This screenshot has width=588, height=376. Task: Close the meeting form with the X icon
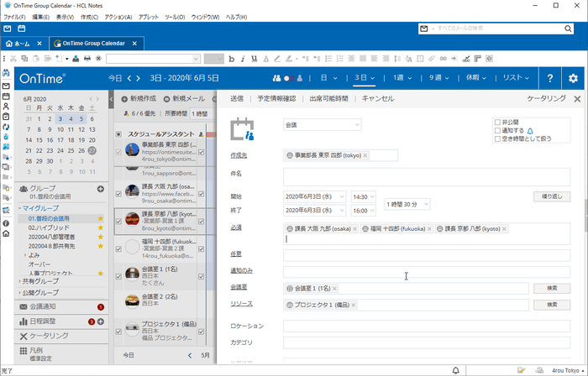(x=577, y=98)
